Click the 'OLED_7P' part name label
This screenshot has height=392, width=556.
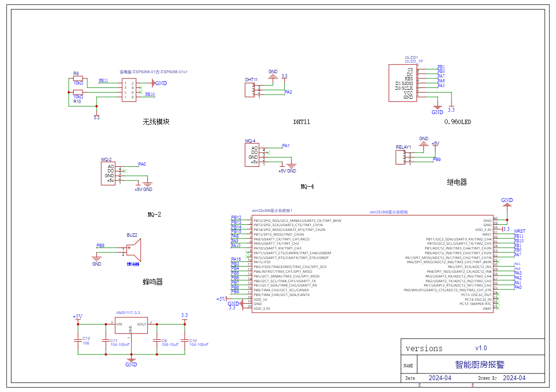coord(414,62)
